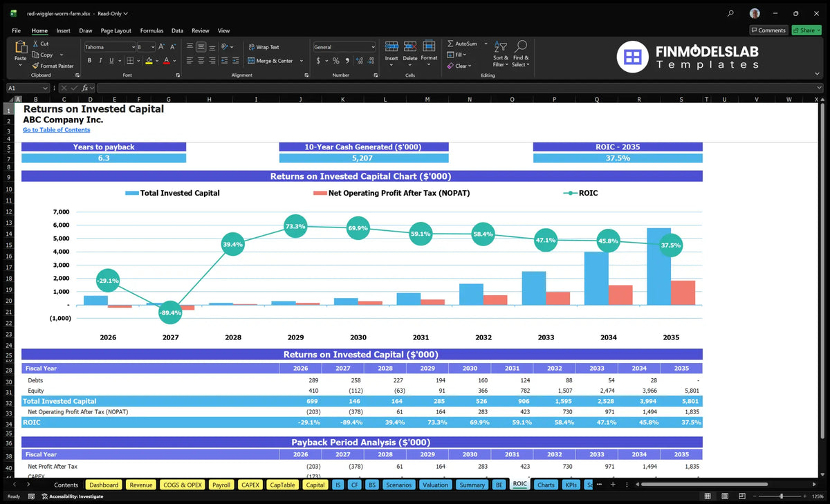This screenshot has height=504, width=830.
Task: Open the Insert ribbon tab
Action: pos(63,30)
